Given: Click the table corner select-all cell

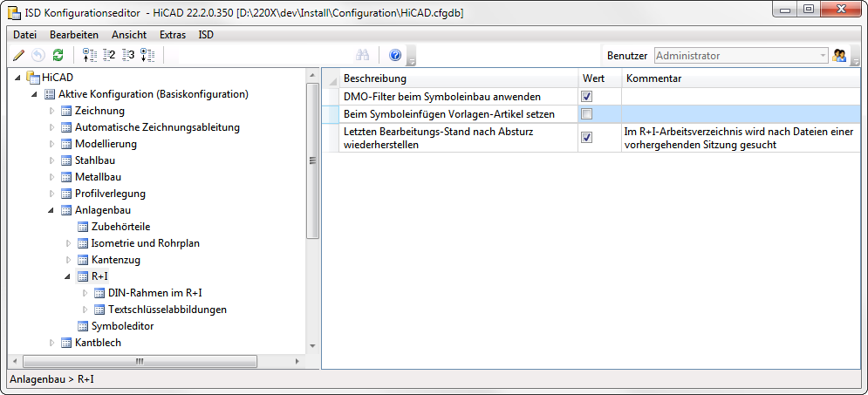Looking at the screenshot, I should point(331,78).
